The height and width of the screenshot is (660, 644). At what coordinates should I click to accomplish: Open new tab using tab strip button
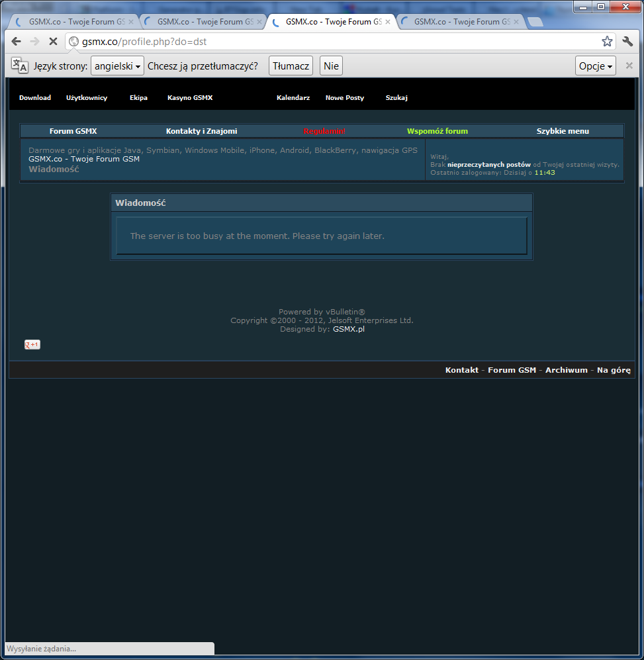tap(535, 22)
